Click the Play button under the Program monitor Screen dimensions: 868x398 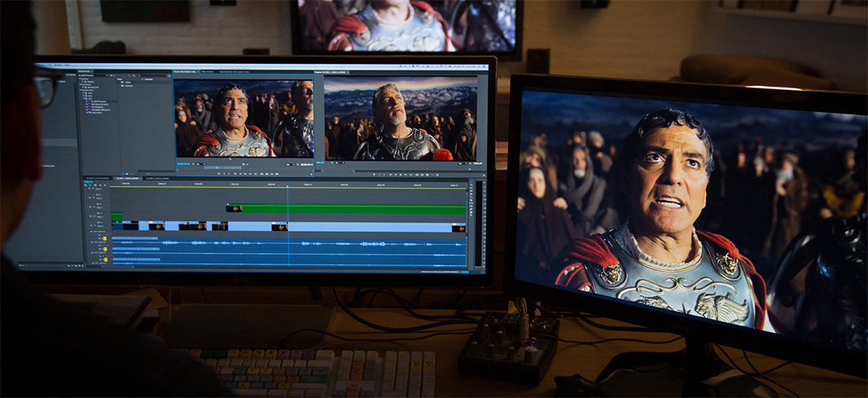(x=399, y=171)
